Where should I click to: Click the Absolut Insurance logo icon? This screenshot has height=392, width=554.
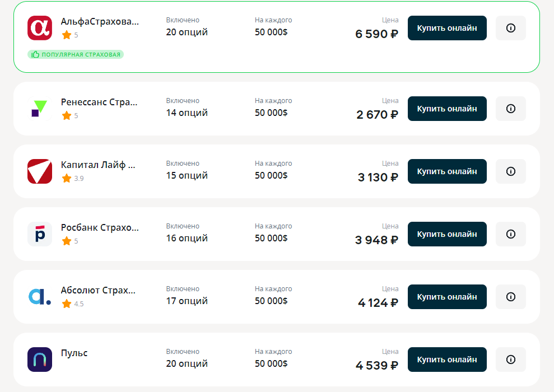pos(40,297)
